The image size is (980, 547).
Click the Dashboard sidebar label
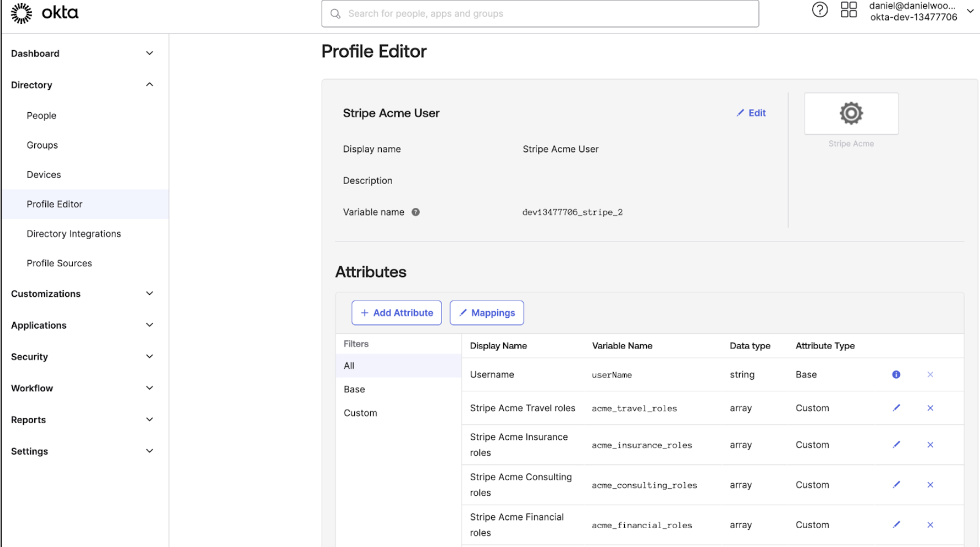tap(35, 54)
